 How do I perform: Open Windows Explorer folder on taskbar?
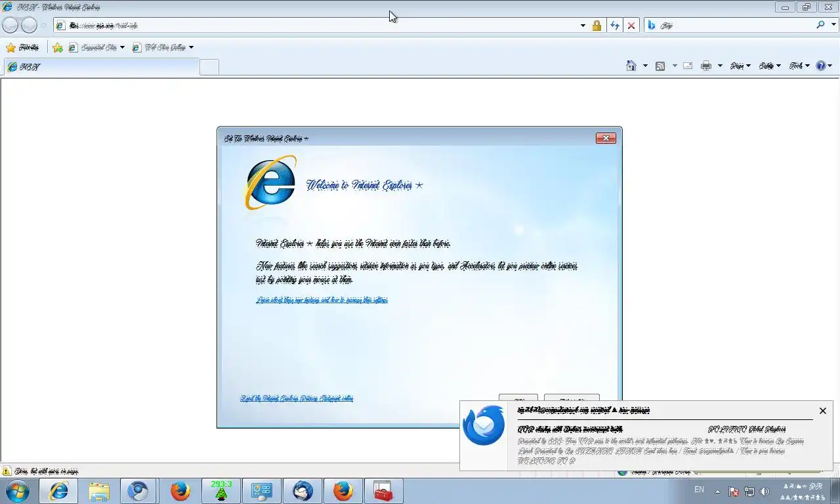coord(99,491)
